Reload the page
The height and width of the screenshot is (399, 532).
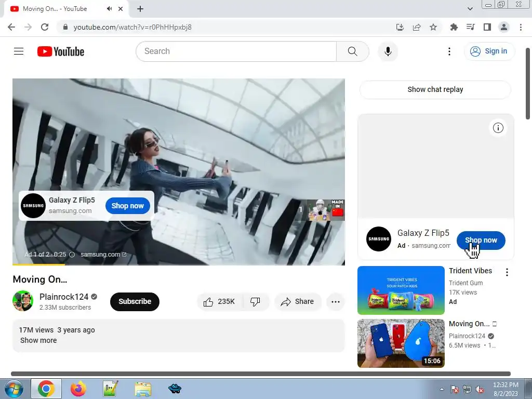[x=45, y=27]
